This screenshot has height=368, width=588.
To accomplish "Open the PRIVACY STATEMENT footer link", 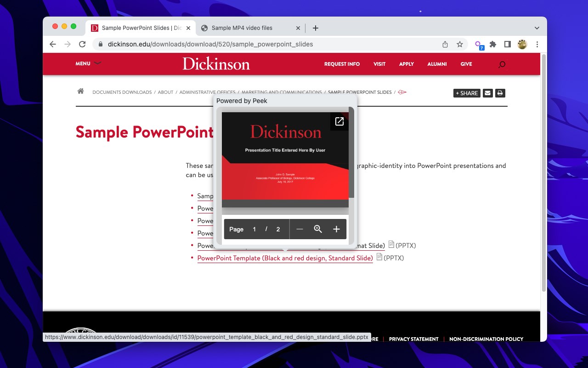I will coord(413,339).
